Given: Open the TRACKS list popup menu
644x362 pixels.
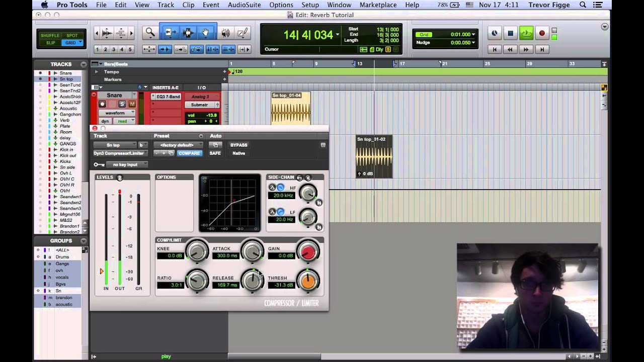Looking at the screenshot, I should tap(83, 64).
